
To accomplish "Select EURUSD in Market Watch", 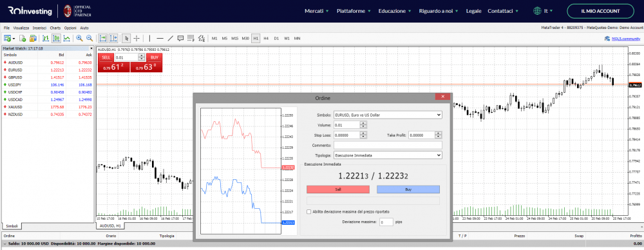I will (x=48, y=70).
